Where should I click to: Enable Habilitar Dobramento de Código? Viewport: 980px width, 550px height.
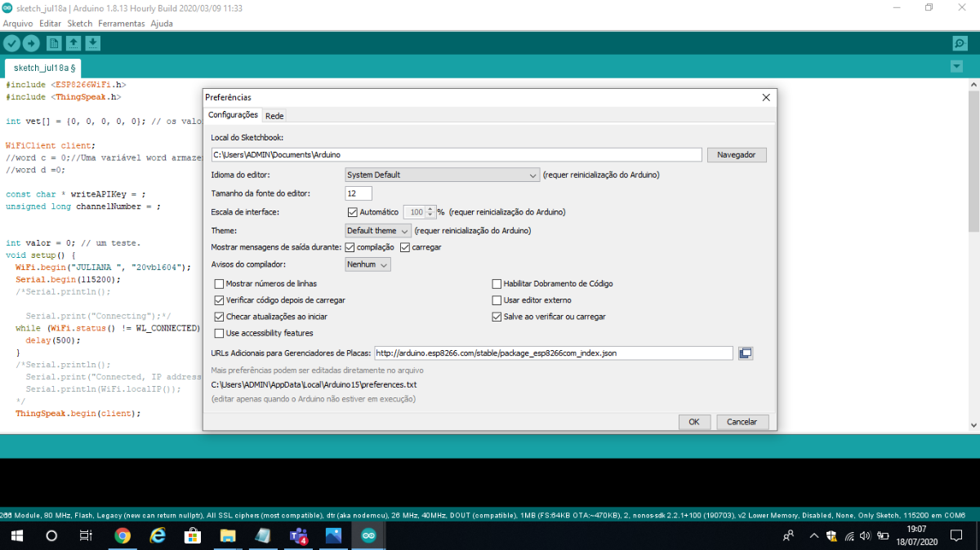click(x=497, y=284)
